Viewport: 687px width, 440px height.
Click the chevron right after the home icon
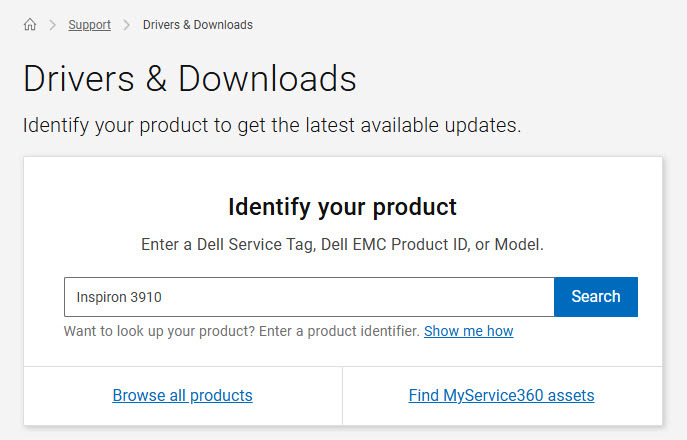click(x=52, y=25)
